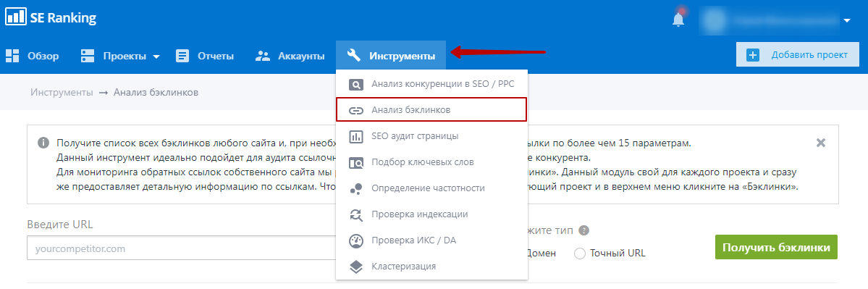Click the Инструменты breadcrumb link
This screenshot has height=289, width=868.
tap(62, 93)
